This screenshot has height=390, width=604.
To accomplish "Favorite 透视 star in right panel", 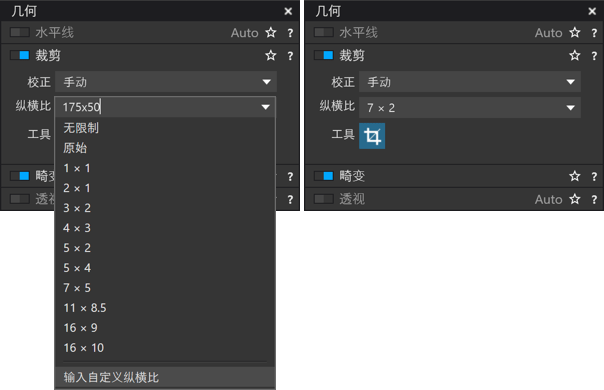I will coord(575,199).
